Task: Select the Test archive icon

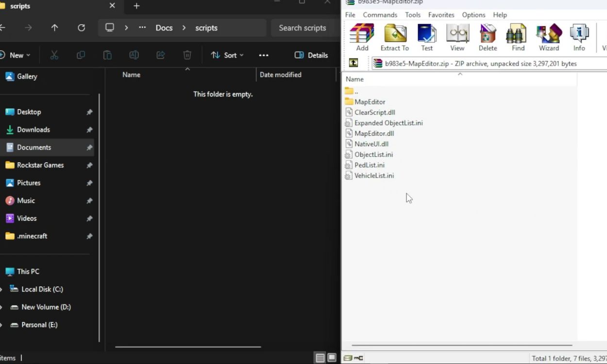Action: 427,36
